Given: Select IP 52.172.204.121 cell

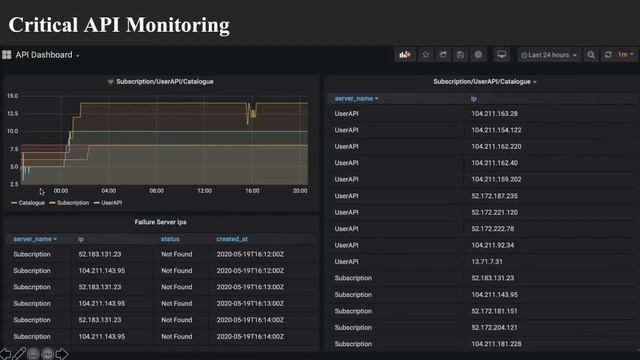Looking at the screenshot, I should 494,327.
